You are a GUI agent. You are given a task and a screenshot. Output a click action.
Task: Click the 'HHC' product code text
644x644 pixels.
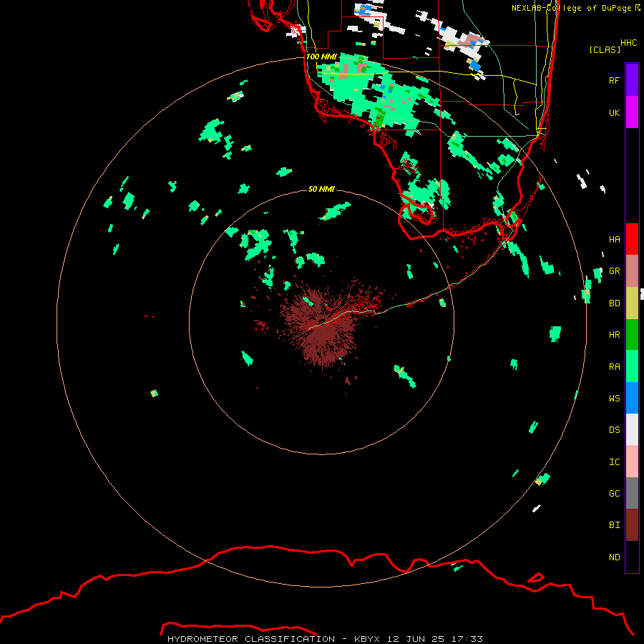(x=629, y=43)
